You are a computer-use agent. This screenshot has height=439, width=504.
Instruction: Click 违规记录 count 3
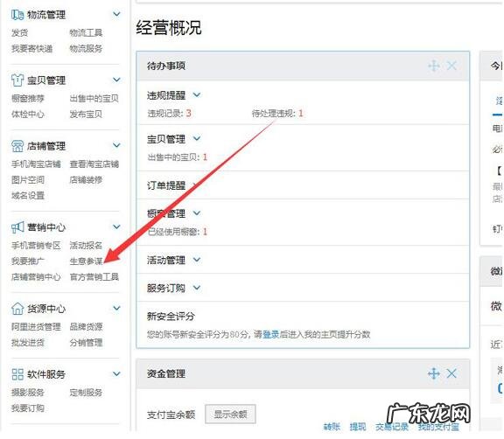(188, 113)
